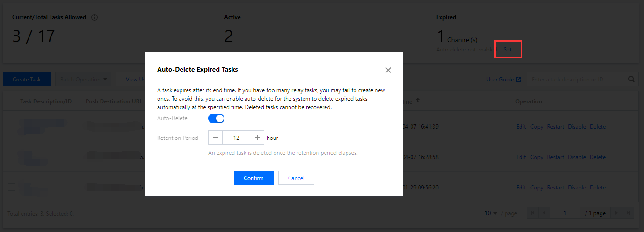Go to the next page using pagination arrow
644x232 pixels.
[616, 213]
